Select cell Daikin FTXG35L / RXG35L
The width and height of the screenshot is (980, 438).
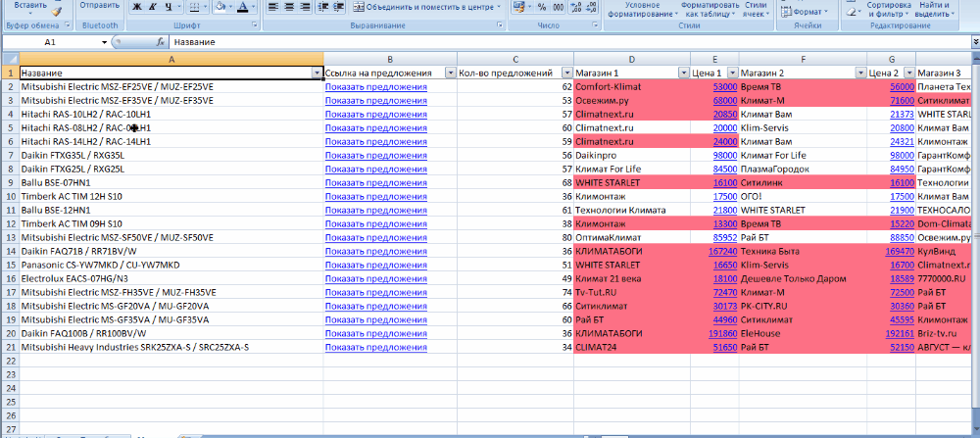[171, 156]
